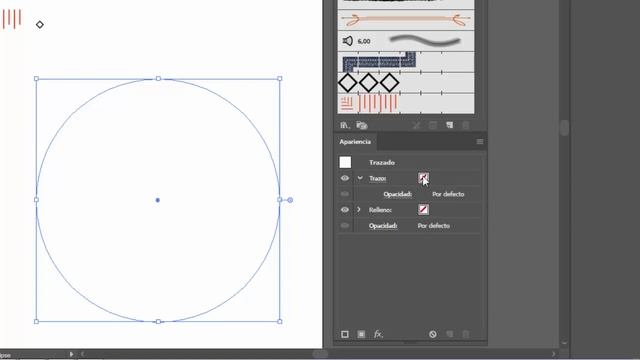Delete selected item with Apariencia trash icon
This screenshot has height=360, width=640.
(466, 334)
